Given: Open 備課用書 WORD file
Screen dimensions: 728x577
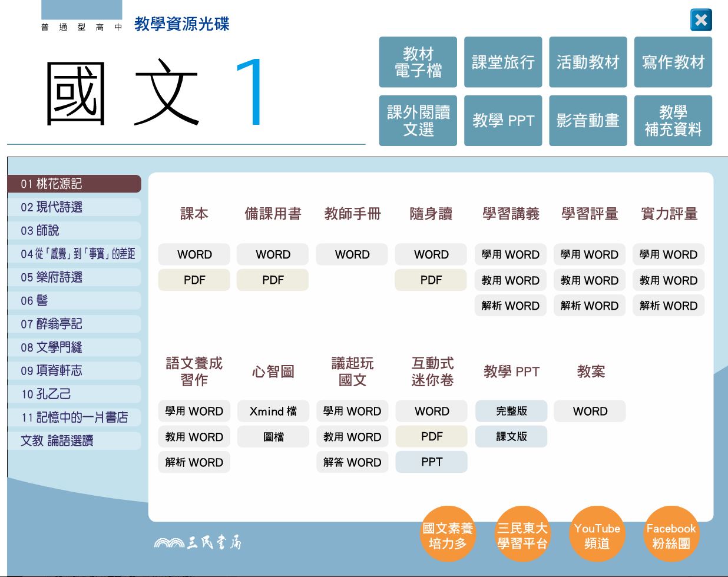Looking at the screenshot, I should pos(273,254).
